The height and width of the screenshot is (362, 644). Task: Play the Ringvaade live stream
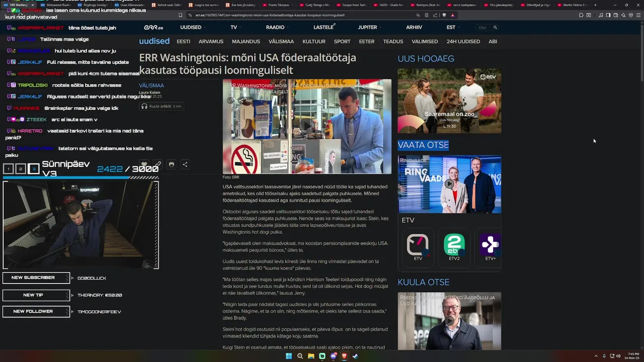coord(449,184)
